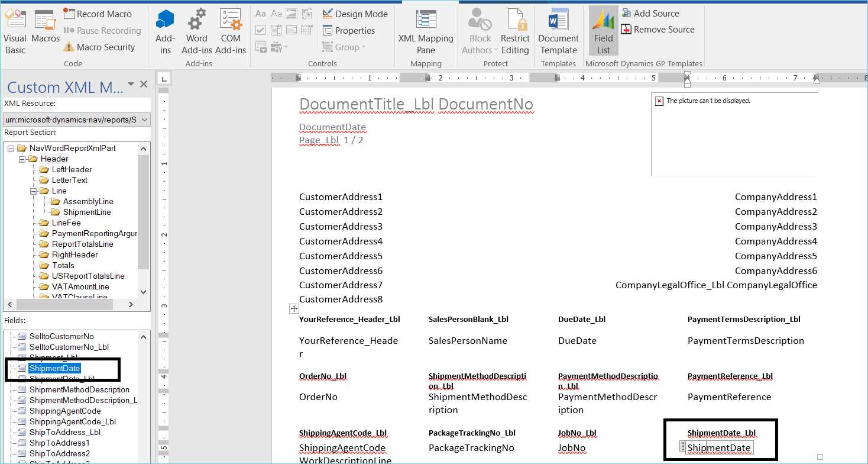This screenshot has height=464, width=868.
Task: Open Custom XML Mapping pane options arrow
Action: coord(131,84)
